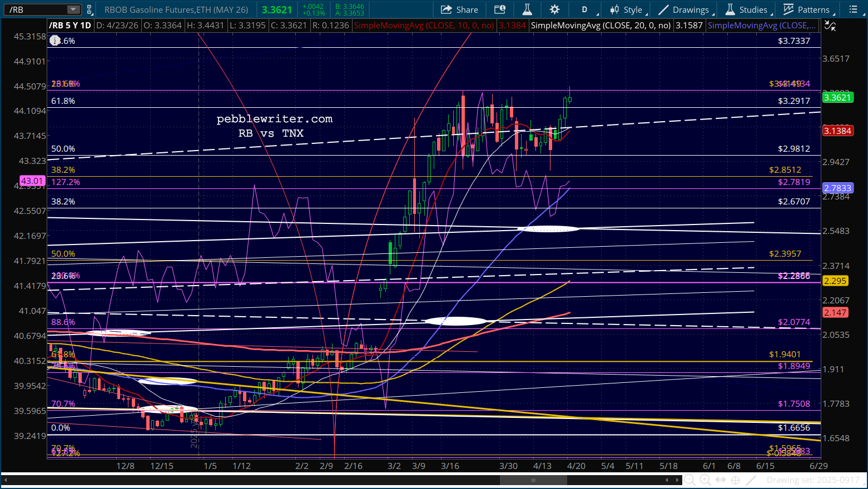Open the Share menu
Viewport: 868px width, 489px height.
[x=459, y=9]
